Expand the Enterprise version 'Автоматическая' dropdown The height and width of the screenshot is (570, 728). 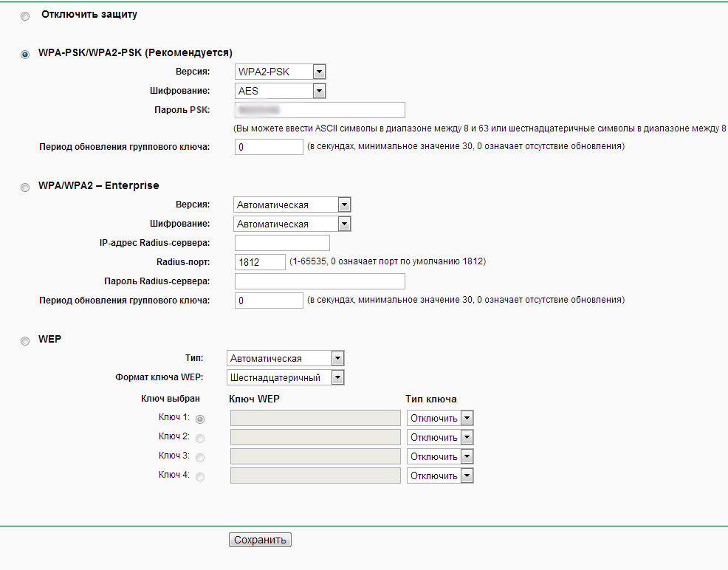[x=292, y=205]
